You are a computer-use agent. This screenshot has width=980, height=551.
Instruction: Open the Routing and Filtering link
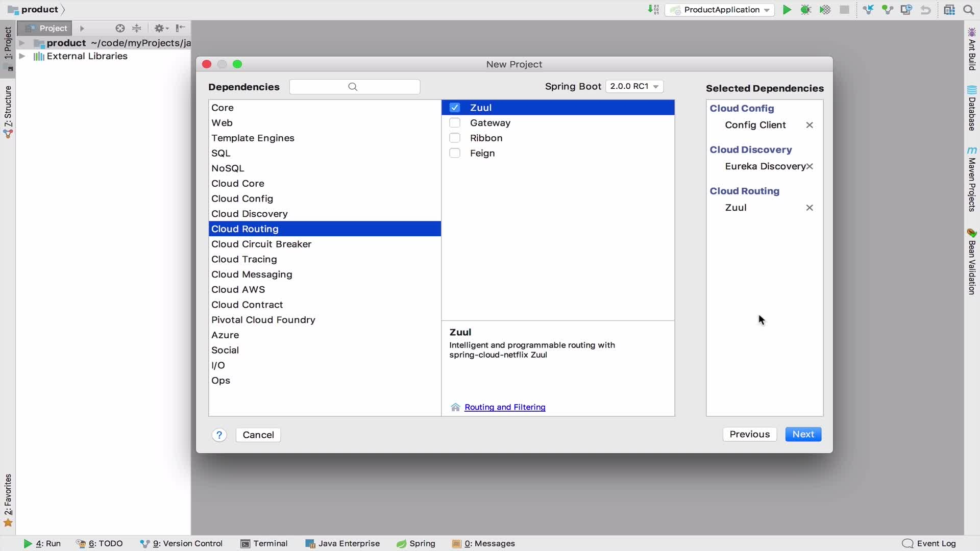pos(504,407)
